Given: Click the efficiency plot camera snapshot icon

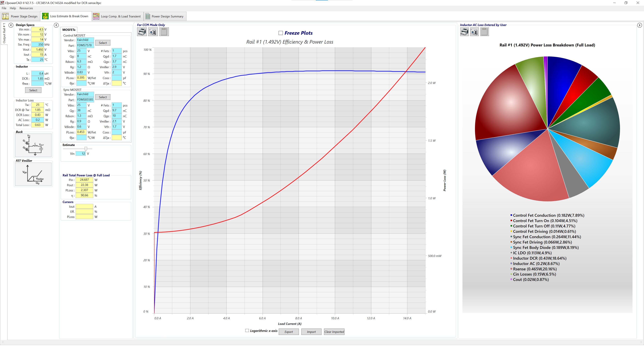Looking at the screenshot, I should tap(153, 32).
